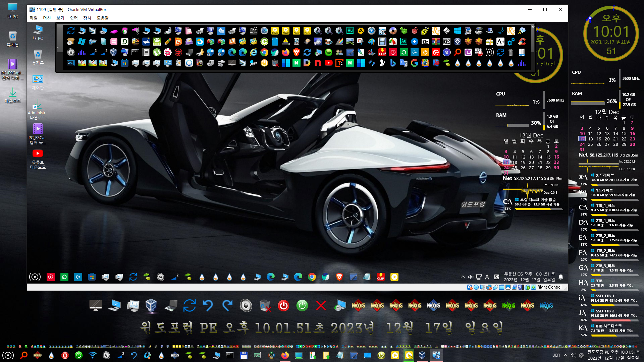Screen dimensions: 644x362
Task: Open the 제어판 icon on VM desktop
Action: pyautogui.click(x=38, y=82)
